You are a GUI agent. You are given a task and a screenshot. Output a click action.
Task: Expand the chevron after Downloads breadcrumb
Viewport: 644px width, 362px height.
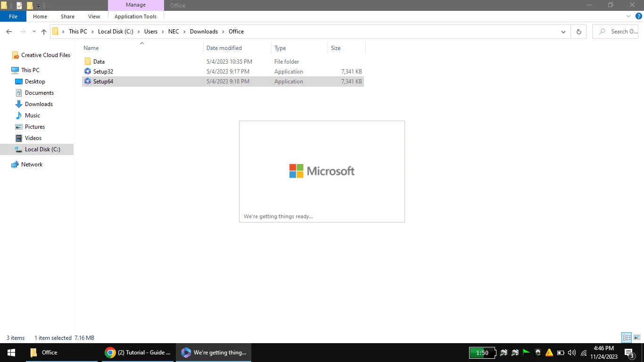click(223, 32)
